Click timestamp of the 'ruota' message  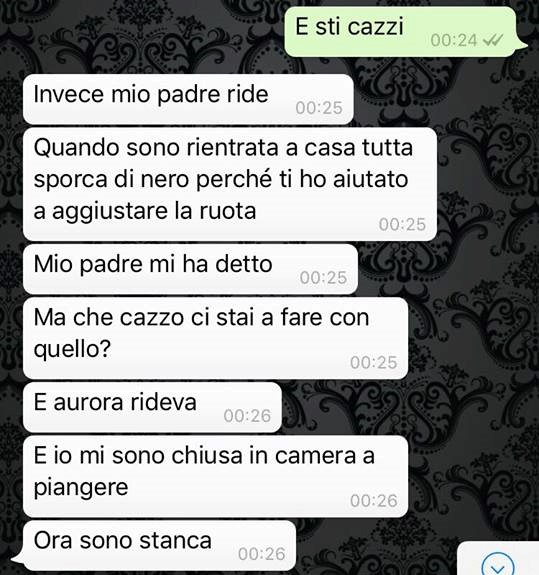tap(402, 224)
